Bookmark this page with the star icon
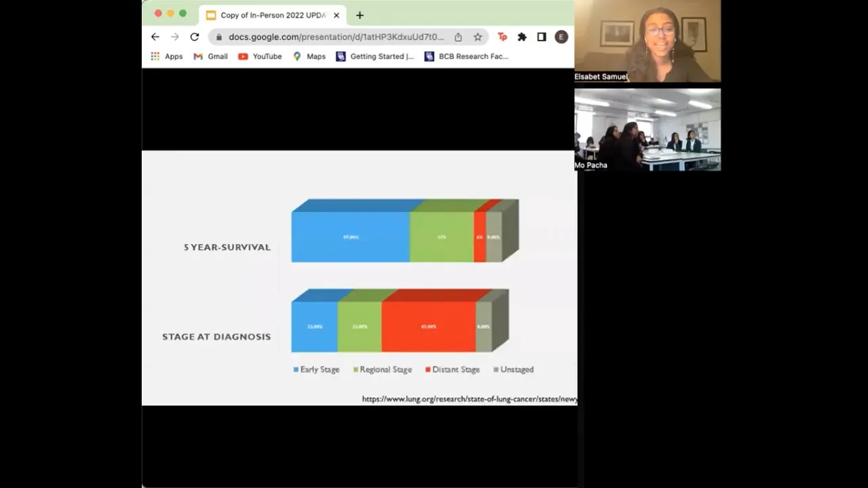868x488 pixels. tap(477, 37)
